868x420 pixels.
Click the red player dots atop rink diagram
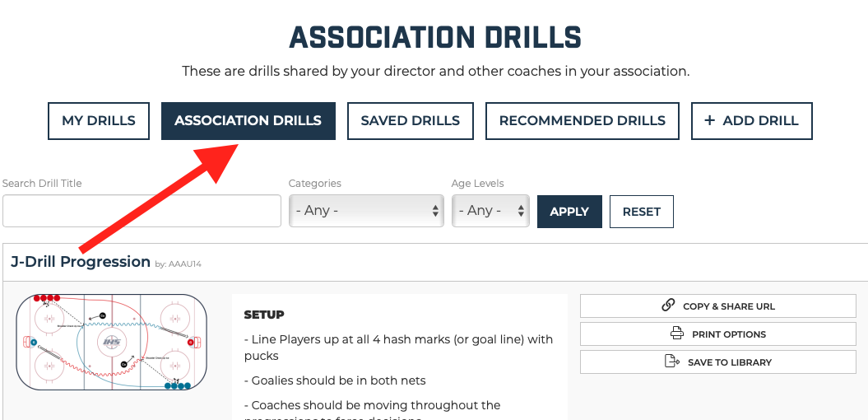click(x=47, y=298)
